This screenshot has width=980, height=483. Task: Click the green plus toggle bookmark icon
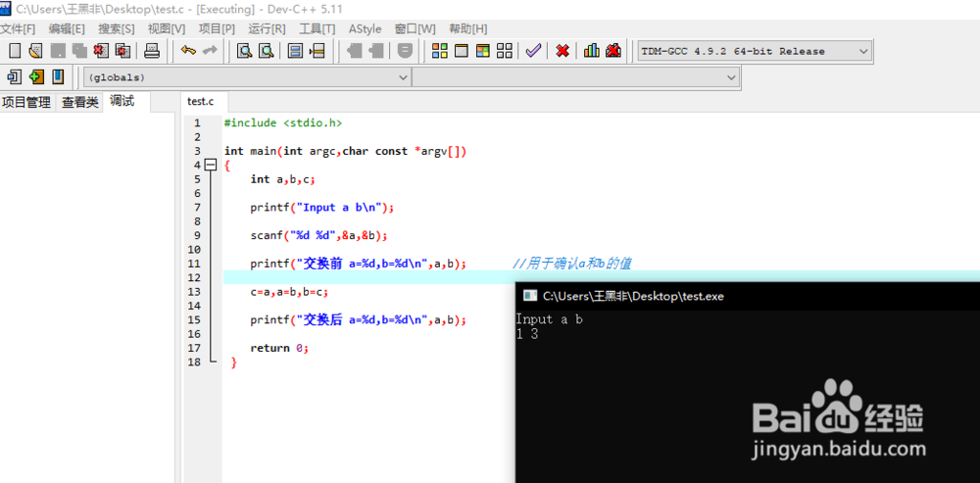point(36,76)
